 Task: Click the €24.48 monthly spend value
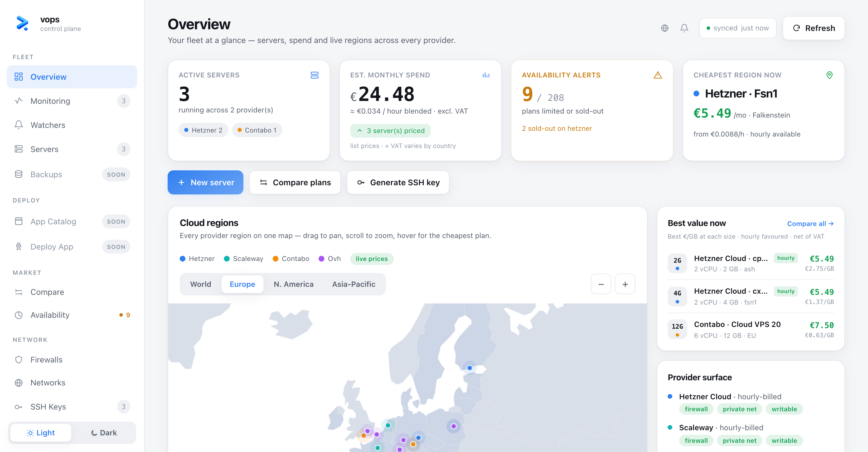(x=382, y=94)
